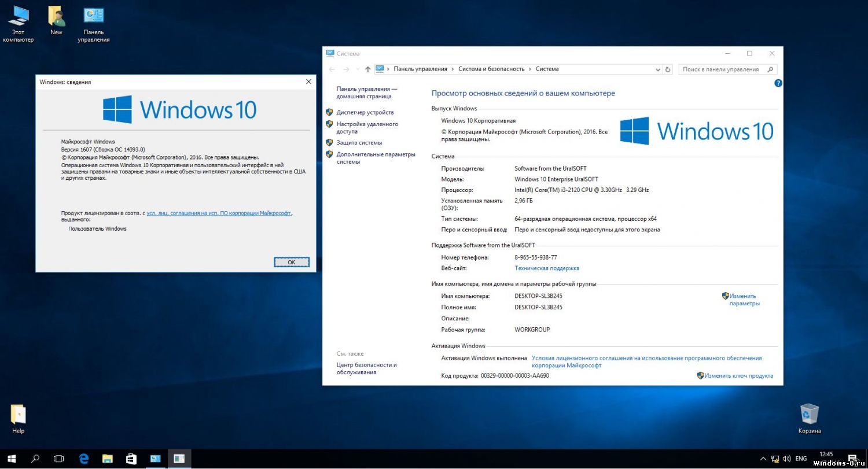
Task: Open the taskbar search magnifier
Action: [x=35, y=459]
